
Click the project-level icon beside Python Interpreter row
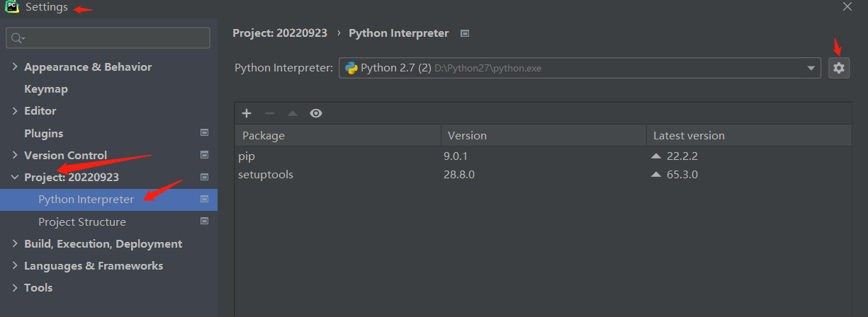(204, 199)
